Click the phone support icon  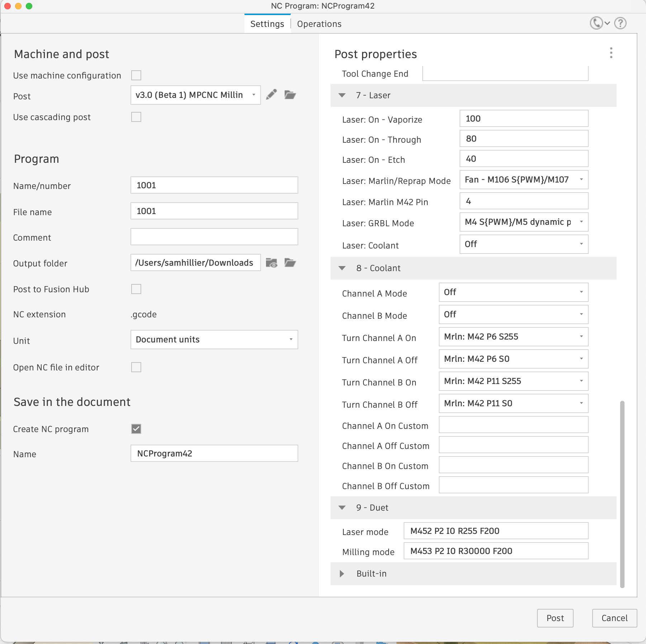(x=596, y=23)
